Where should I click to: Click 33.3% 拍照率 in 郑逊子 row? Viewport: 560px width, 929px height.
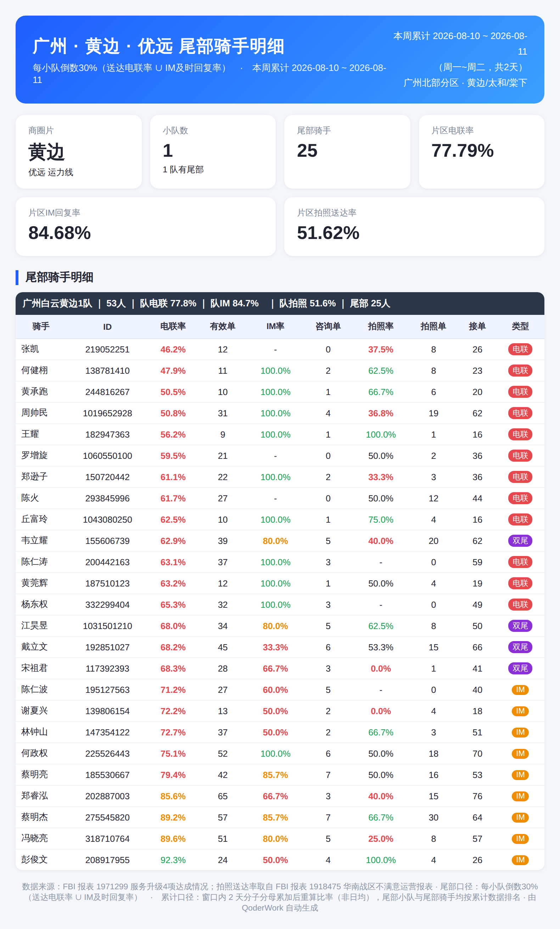tap(381, 477)
